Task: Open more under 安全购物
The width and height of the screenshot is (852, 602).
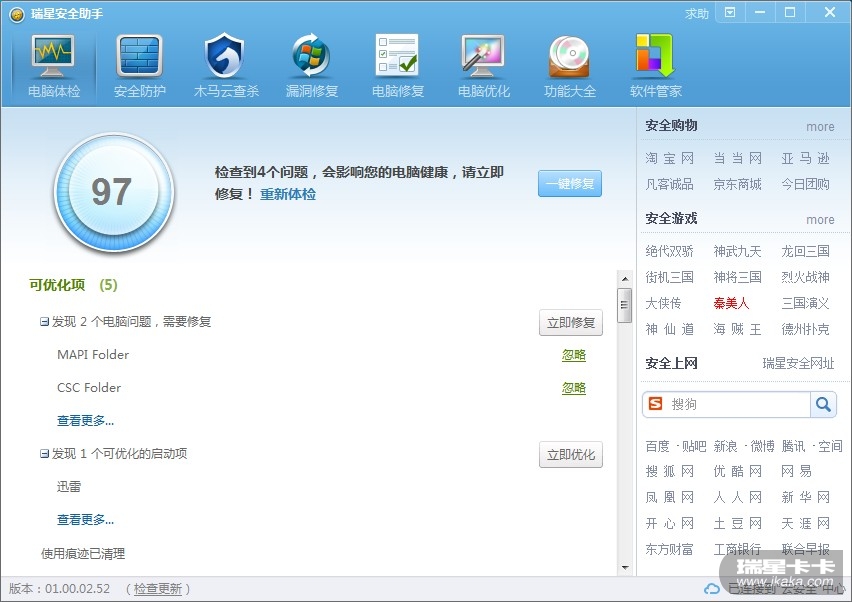Action: pyautogui.click(x=820, y=127)
